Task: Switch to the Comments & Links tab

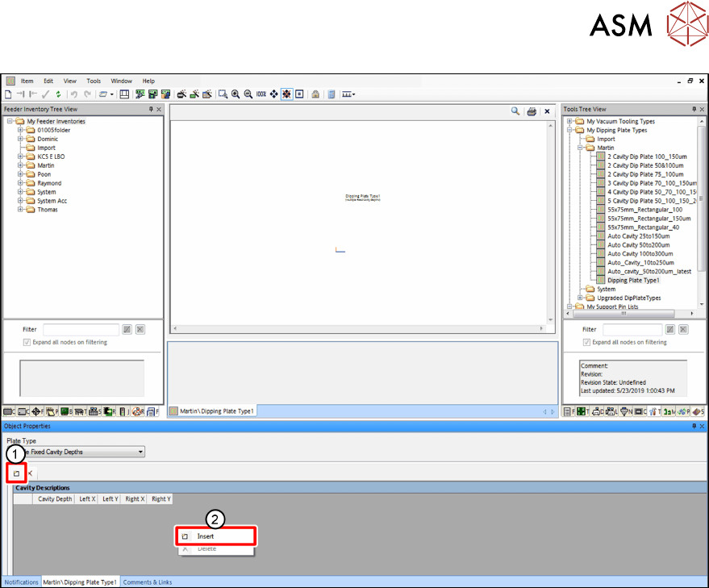Action: [148, 582]
